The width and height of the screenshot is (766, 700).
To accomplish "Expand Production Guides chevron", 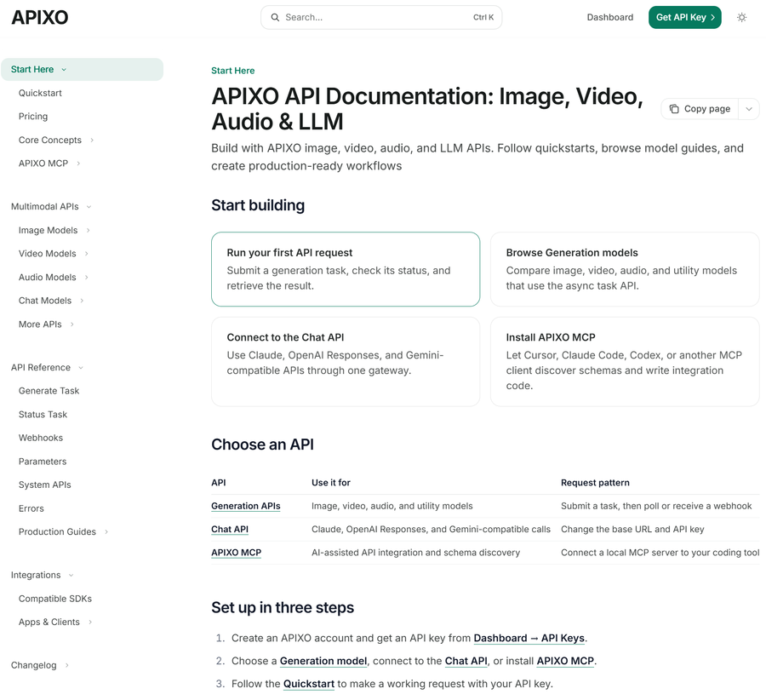I will [x=106, y=532].
